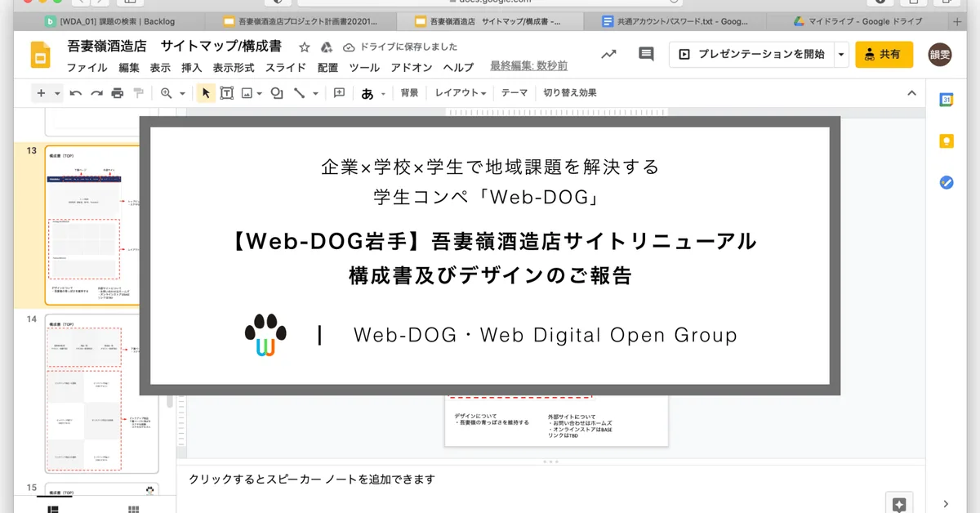
Task: Open the Explore button
Action: pos(899,503)
